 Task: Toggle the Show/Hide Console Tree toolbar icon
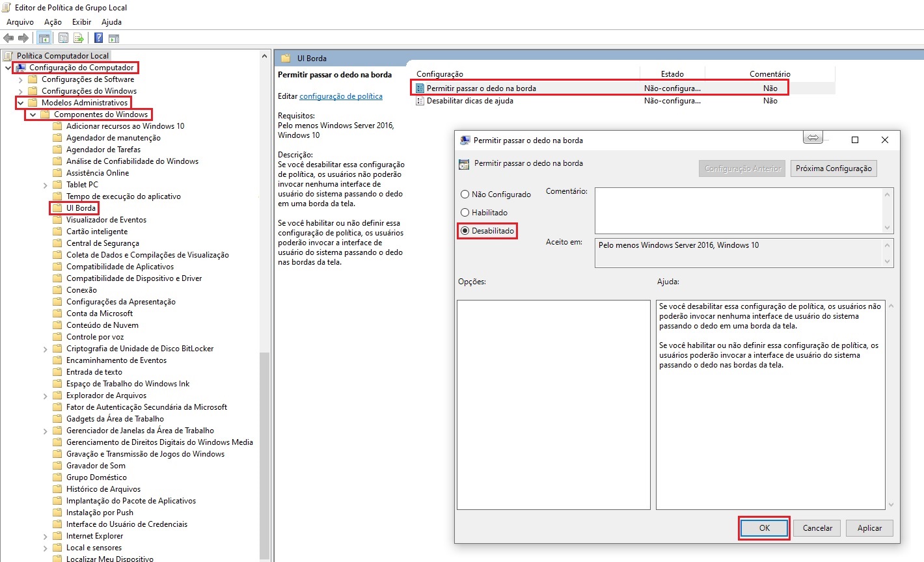click(44, 38)
